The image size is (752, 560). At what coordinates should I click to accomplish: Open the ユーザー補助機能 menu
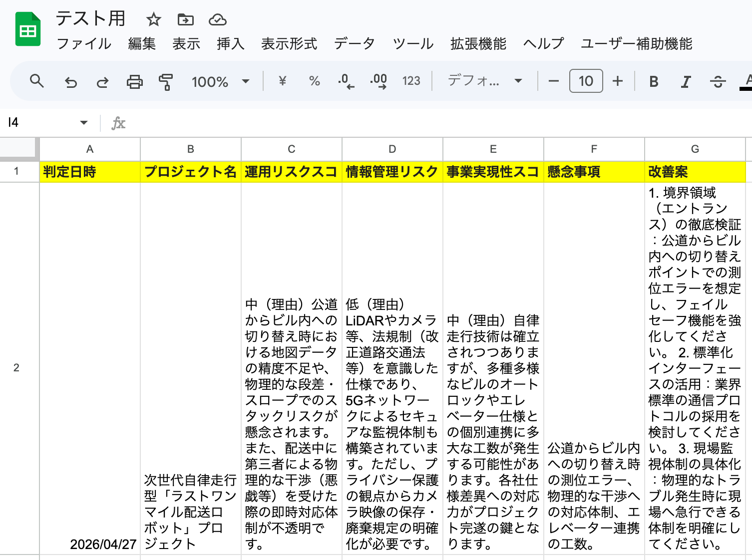tap(637, 44)
